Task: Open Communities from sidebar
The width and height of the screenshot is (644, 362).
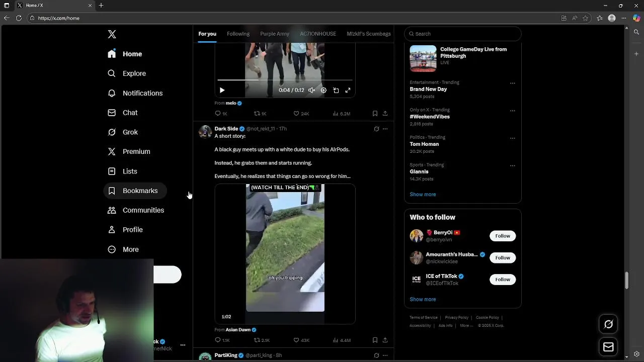Action: click(x=136, y=210)
